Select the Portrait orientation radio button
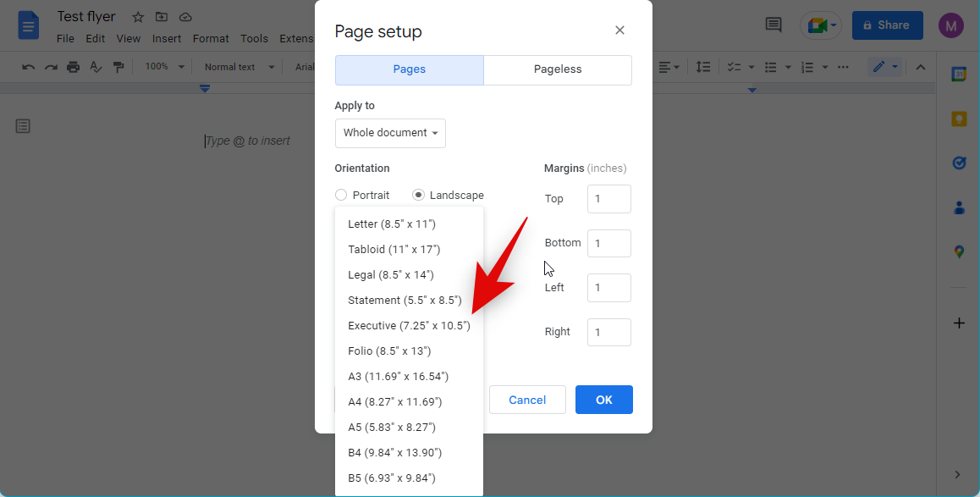 point(341,196)
